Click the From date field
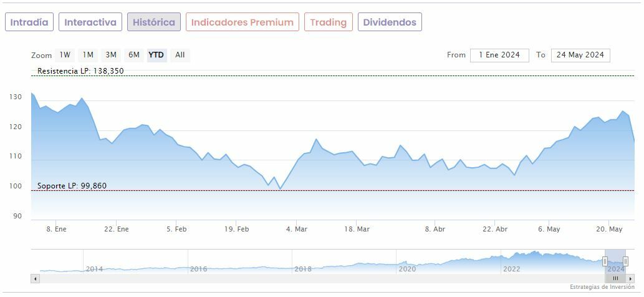The height and width of the screenshot is (297, 644). (499, 55)
